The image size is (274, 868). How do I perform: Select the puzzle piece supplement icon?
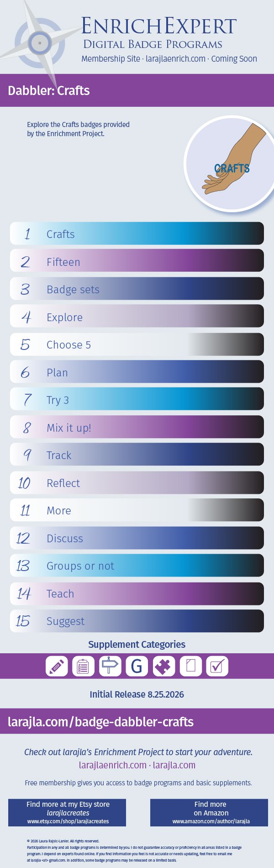[x=164, y=666]
